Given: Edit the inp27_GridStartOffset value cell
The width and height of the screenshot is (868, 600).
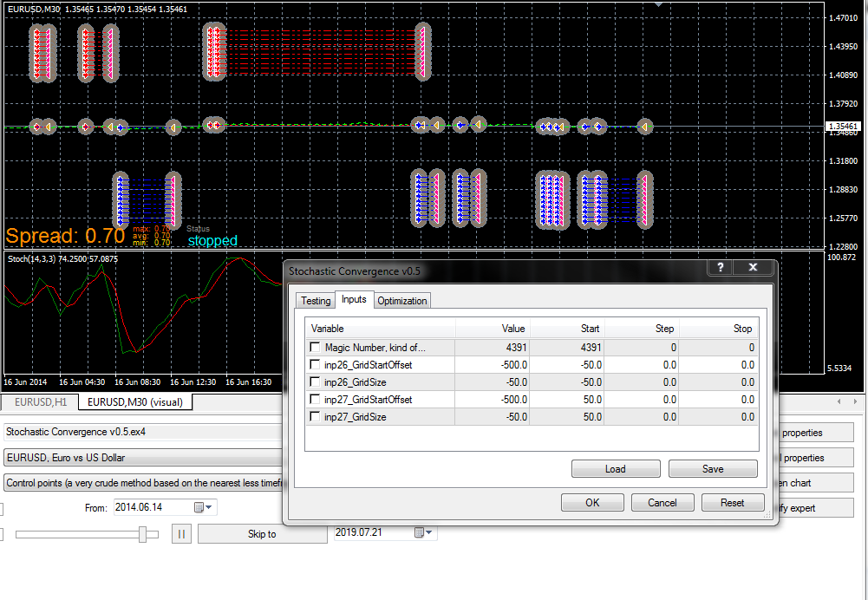Looking at the screenshot, I should pyautogui.click(x=493, y=399).
